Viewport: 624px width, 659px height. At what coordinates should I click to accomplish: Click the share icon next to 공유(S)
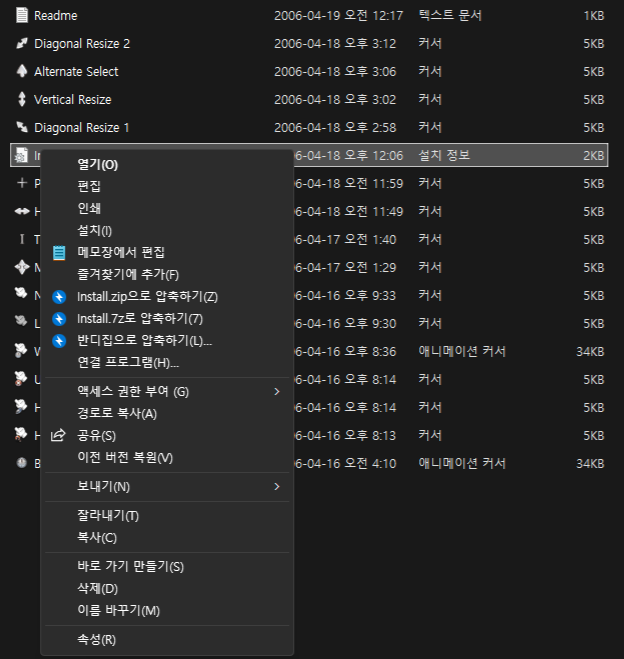(59, 435)
